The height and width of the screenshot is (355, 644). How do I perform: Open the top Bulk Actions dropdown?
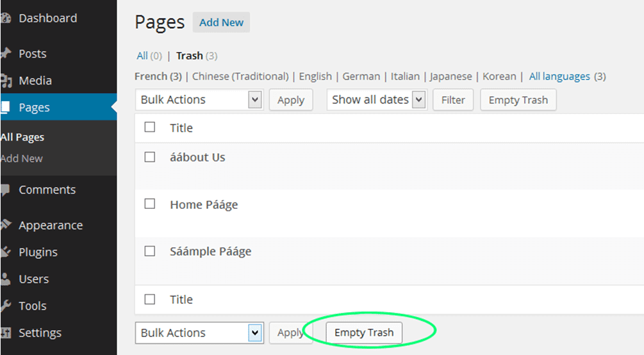pyautogui.click(x=199, y=100)
